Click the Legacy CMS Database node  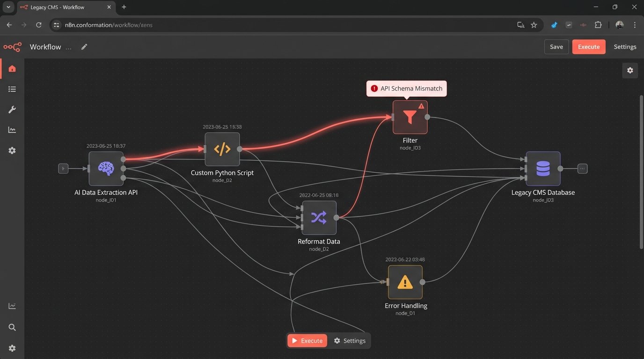[543, 169]
